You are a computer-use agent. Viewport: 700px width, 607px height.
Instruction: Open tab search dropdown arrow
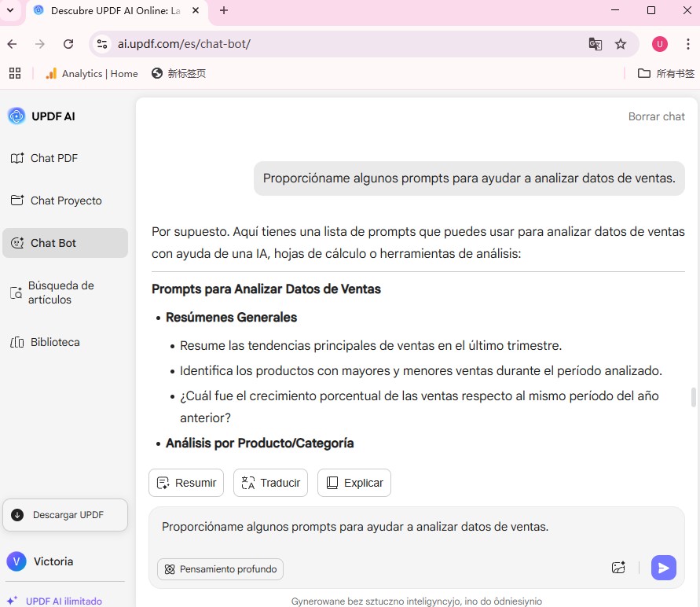pyautogui.click(x=10, y=10)
